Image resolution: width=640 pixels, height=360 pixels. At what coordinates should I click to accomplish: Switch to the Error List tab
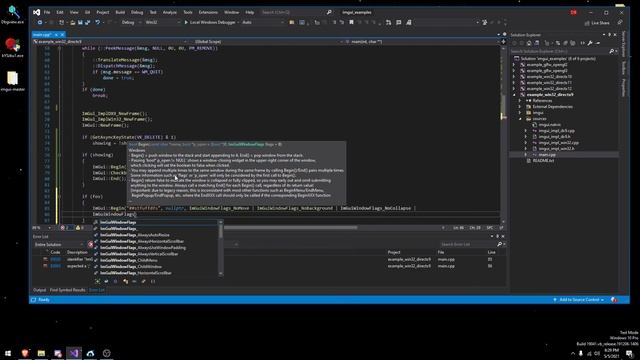point(97,290)
